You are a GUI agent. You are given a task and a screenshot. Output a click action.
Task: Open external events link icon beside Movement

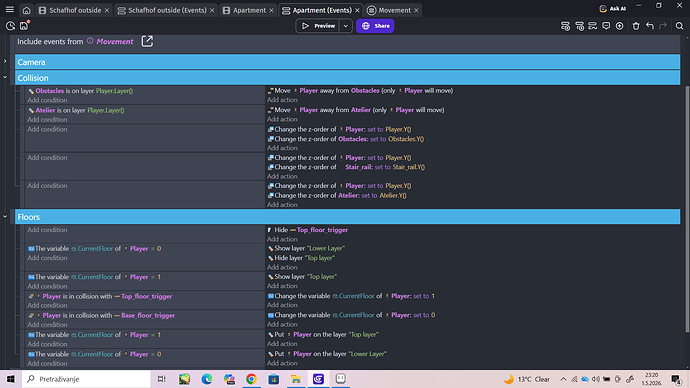tap(147, 41)
